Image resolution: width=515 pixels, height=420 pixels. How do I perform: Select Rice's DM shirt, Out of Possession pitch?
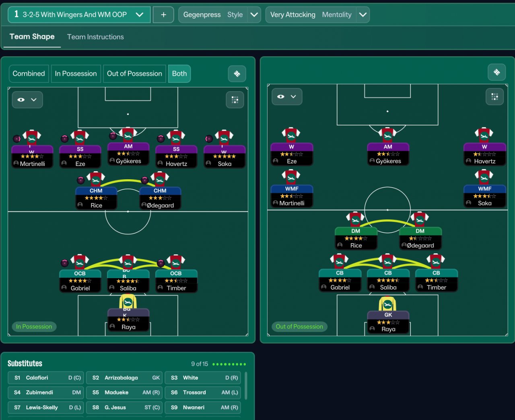point(355,219)
